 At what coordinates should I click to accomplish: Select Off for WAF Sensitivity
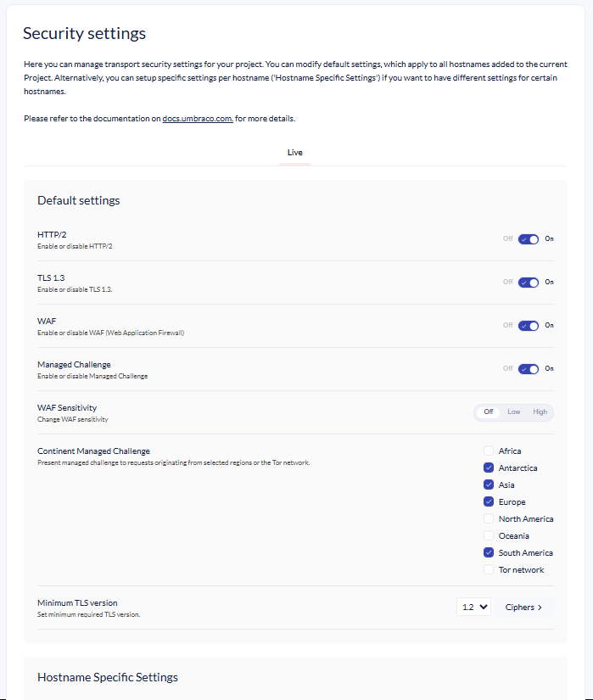[489, 412]
